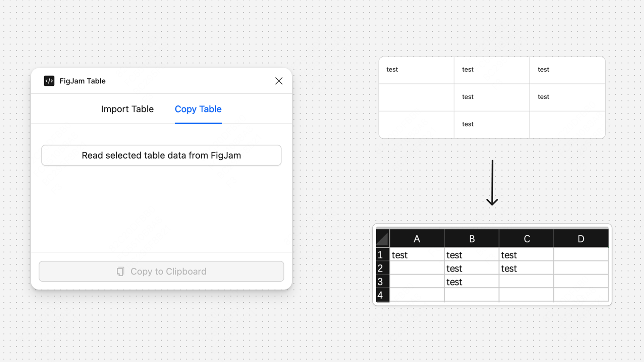
Task: Click the clipboard icon in Copy button
Action: (120, 271)
